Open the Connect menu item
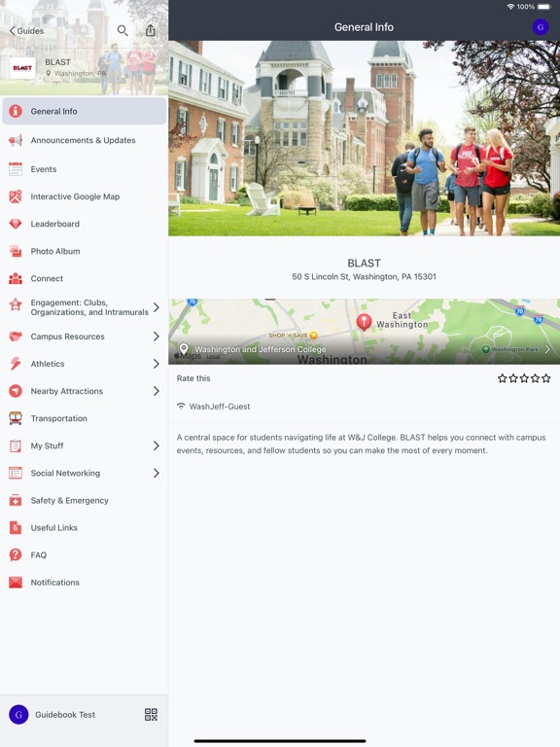Screen dimensions: 560x747 pos(85,278)
